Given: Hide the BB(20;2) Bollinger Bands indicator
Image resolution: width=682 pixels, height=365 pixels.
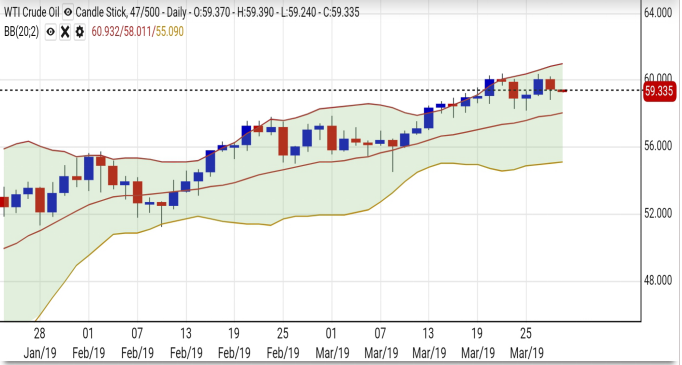Looking at the screenshot, I should (51, 32).
